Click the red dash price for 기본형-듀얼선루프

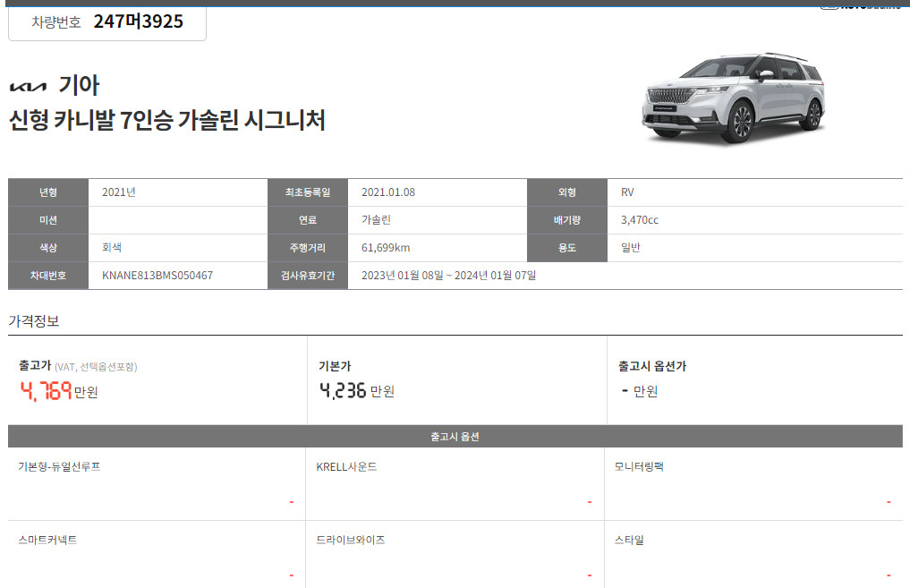tap(292, 502)
